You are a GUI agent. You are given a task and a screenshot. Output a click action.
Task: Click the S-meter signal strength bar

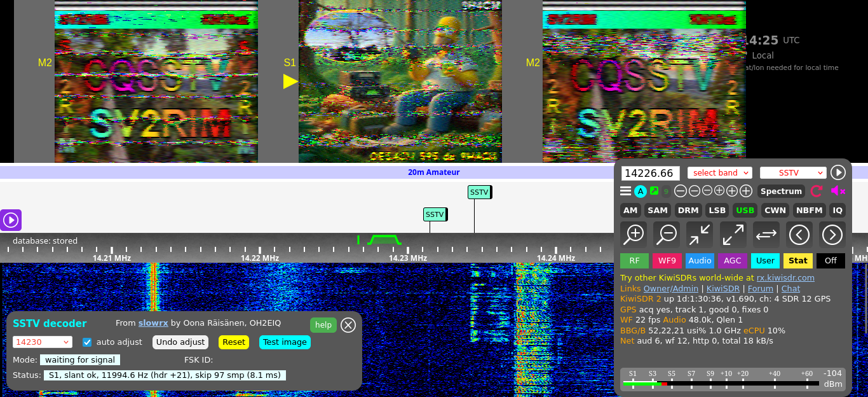click(x=721, y=384)
